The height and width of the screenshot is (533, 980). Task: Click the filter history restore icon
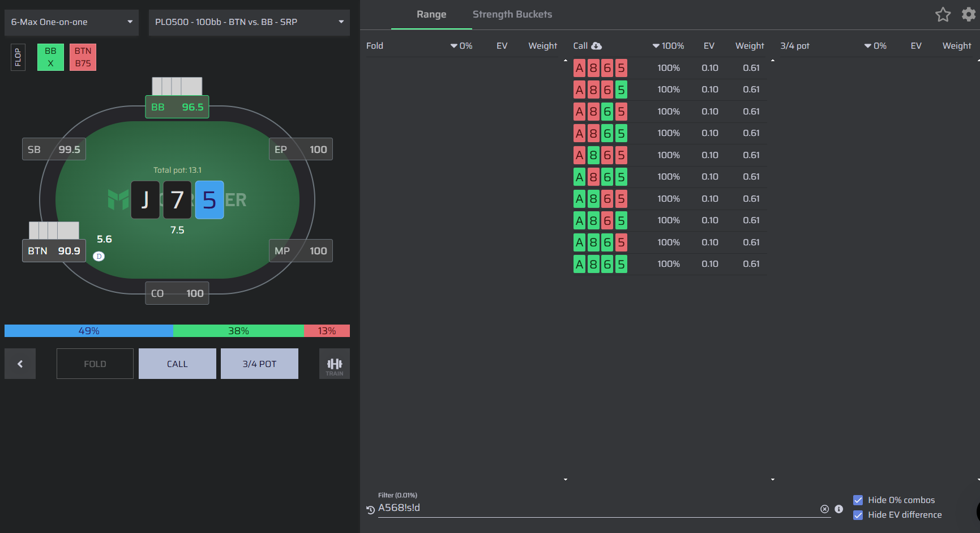pyautogui.click(x=370, y=509)
